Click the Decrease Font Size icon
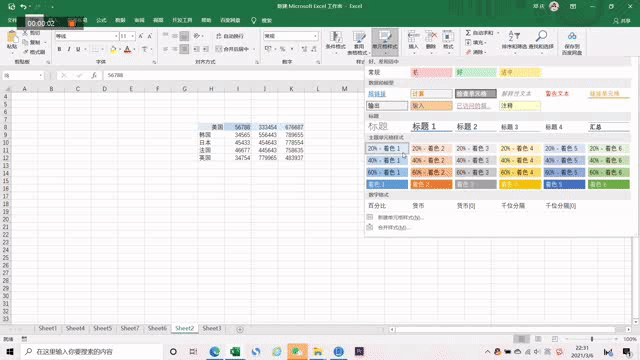 point(150,36)
